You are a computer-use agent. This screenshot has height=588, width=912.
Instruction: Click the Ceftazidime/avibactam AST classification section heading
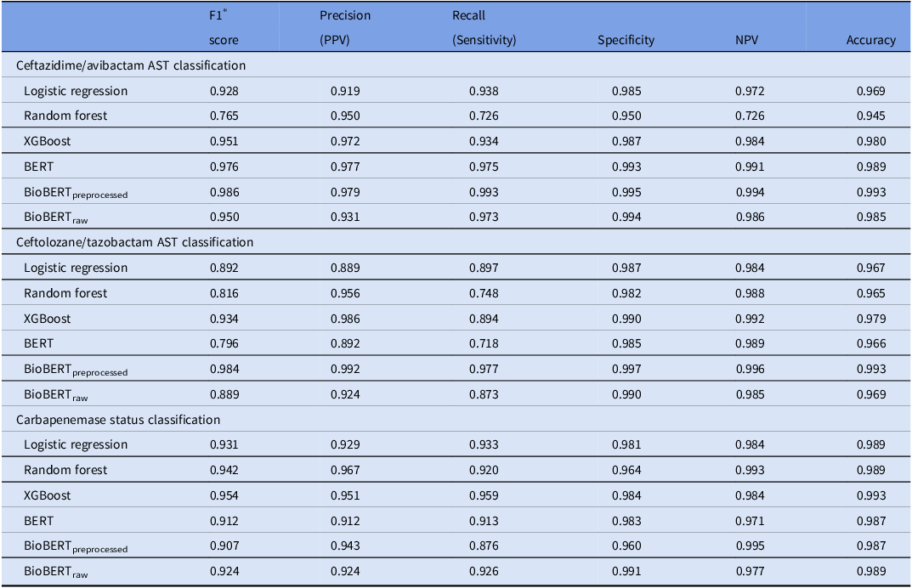click(x=131, y=65)
